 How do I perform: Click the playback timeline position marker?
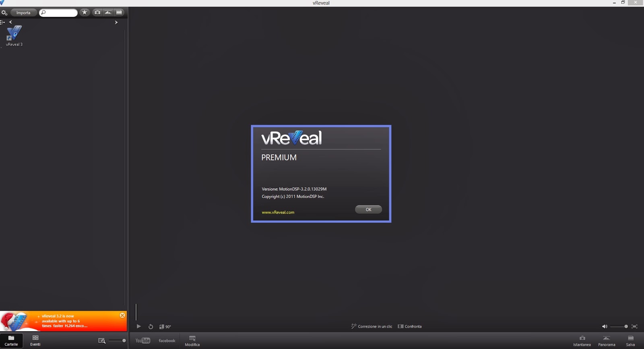point(136,312)
